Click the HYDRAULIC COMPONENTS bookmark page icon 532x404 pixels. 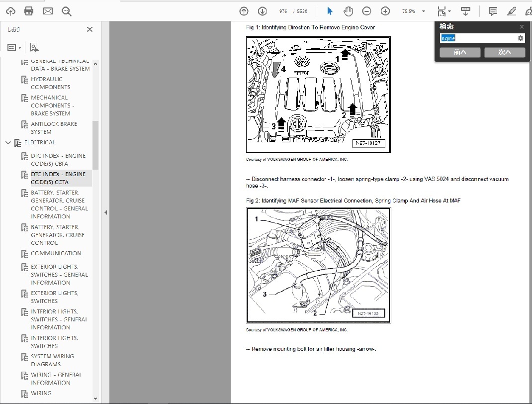(x=24, y=80)
